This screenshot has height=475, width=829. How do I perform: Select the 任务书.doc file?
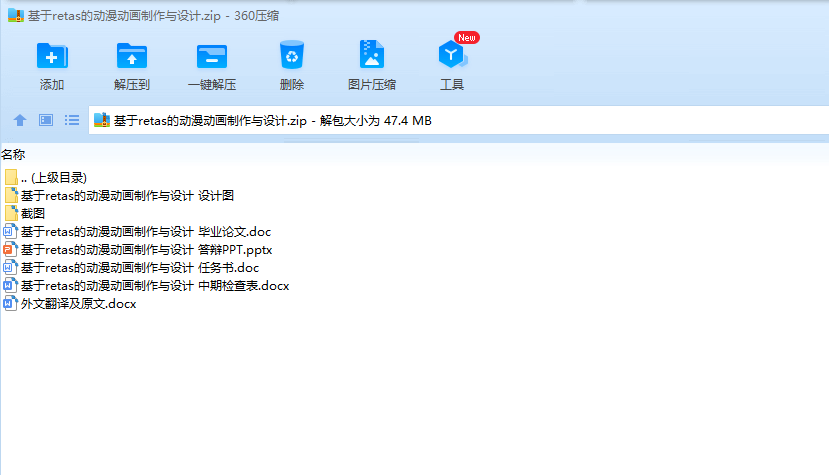[x=132, y=268]
